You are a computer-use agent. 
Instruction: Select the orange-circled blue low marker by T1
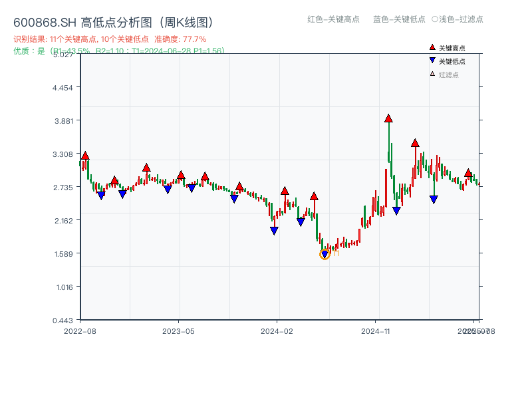pyautogui.click(x=325, y=254)
